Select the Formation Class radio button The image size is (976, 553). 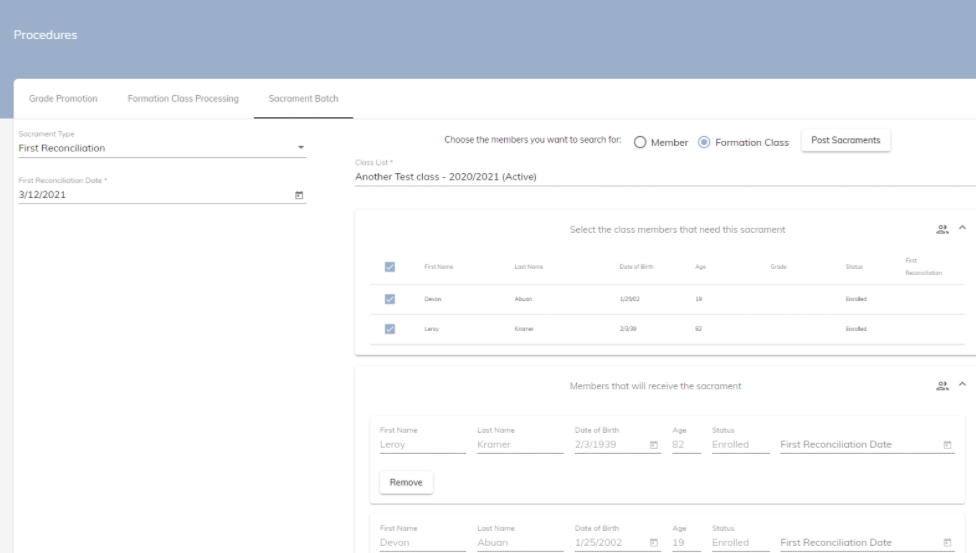click(x=704, y=142)
